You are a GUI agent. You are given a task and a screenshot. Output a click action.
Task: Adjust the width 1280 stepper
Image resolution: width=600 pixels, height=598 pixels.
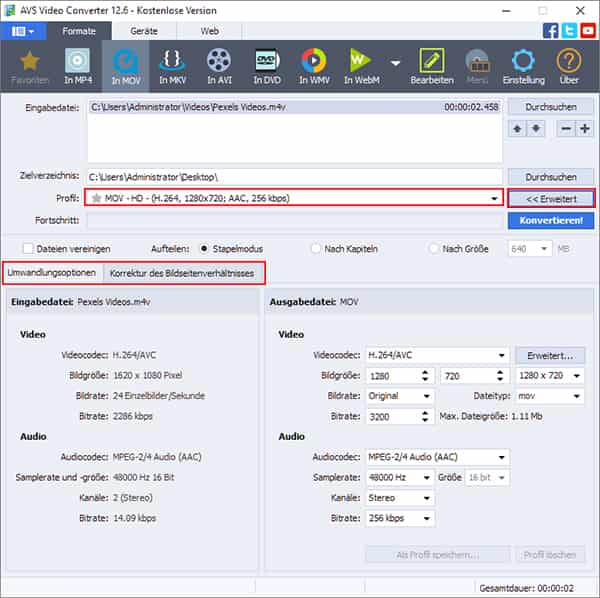pyautogui.click(x=425, y=376)
